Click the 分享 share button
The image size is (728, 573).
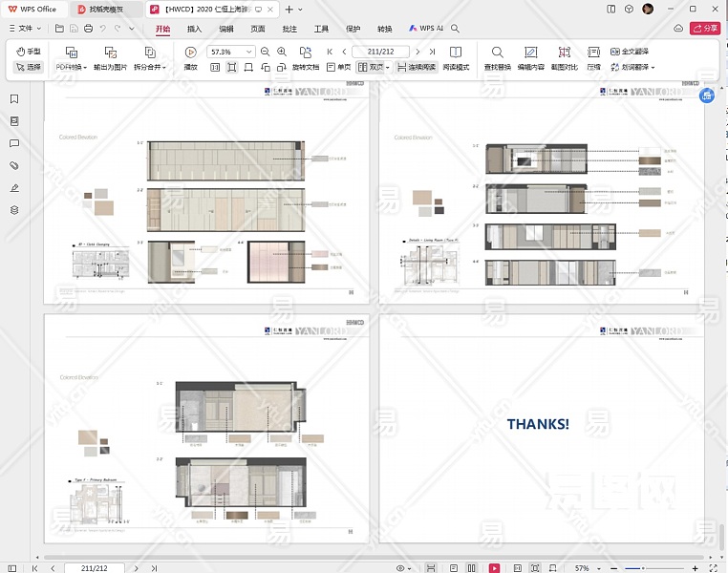coord(705,29)
